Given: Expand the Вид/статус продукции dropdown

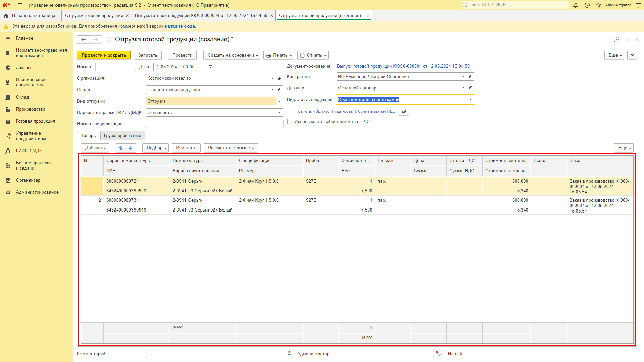Looking at the screenshot, I should pos(470,100).
